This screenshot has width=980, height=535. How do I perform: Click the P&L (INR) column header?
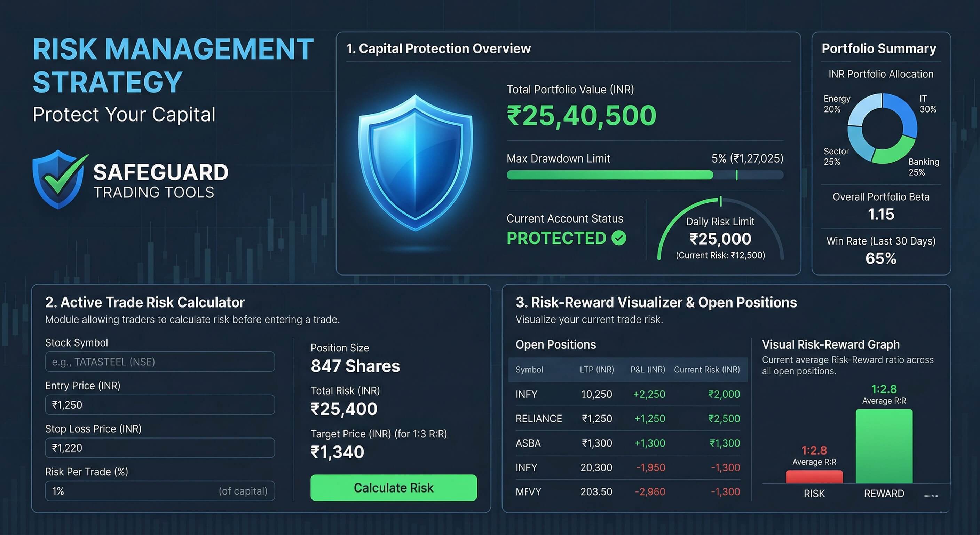648,369
